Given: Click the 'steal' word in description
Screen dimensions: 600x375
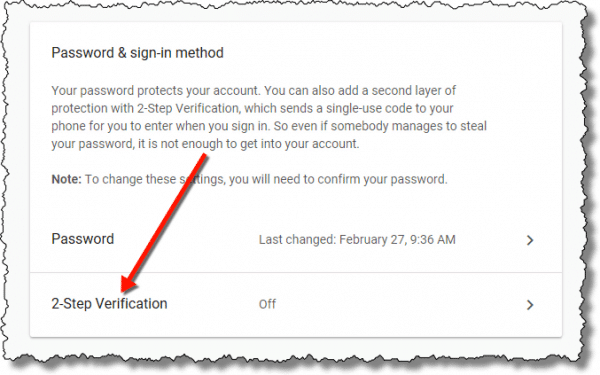Looking at the screenshot, I should 473,126.
